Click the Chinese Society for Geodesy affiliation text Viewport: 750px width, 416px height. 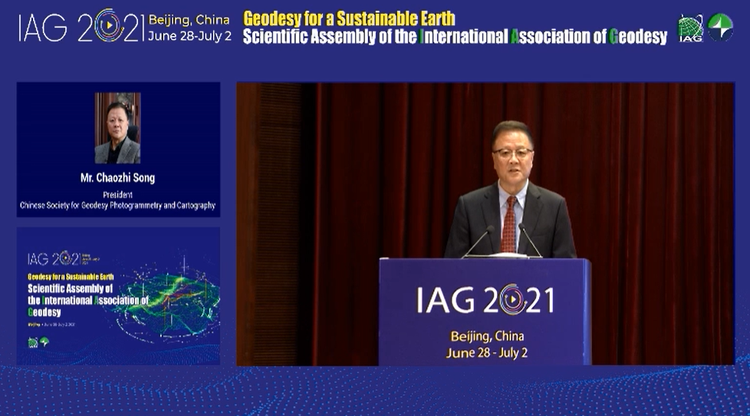(118, 205)
